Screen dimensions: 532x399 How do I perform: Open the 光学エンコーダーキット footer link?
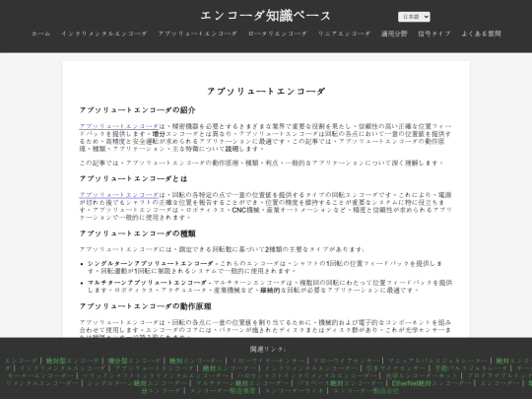[x=422, y=375]
